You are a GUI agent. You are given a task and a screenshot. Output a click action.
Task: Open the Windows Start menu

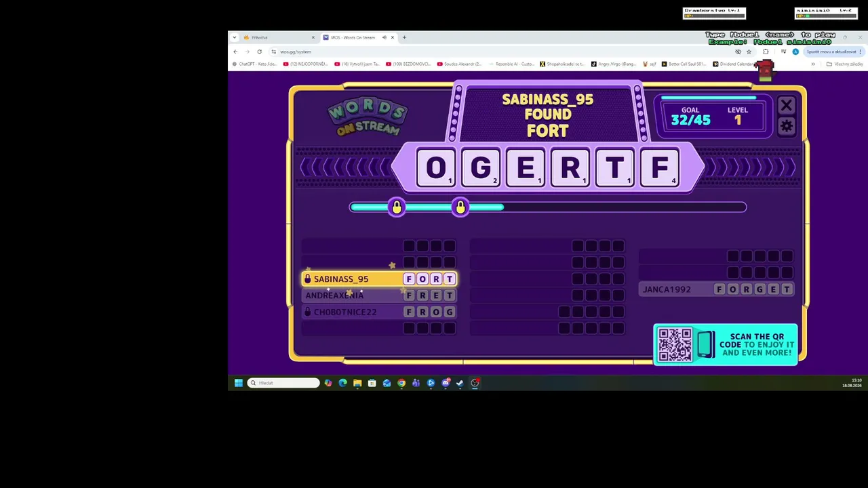(x=239, y=383)
